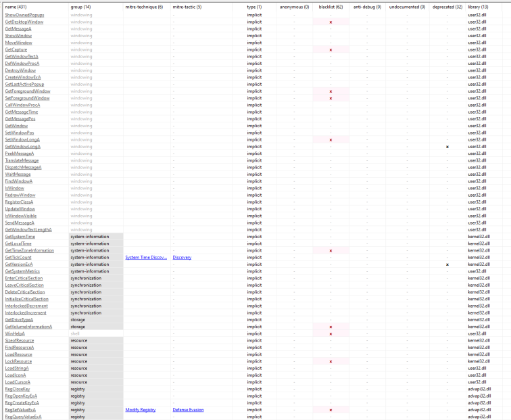This screenshot has width=511, height=420.
Task: Click the GetForegroundWindow import name
Action: pos(28,91)
